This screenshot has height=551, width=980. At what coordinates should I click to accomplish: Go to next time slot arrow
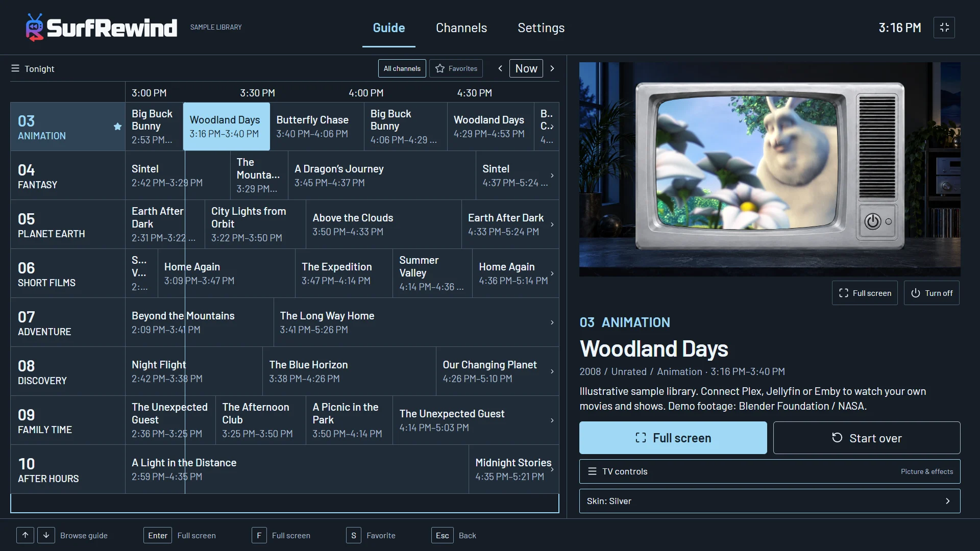pyautogui.click(x=552, y=68)
